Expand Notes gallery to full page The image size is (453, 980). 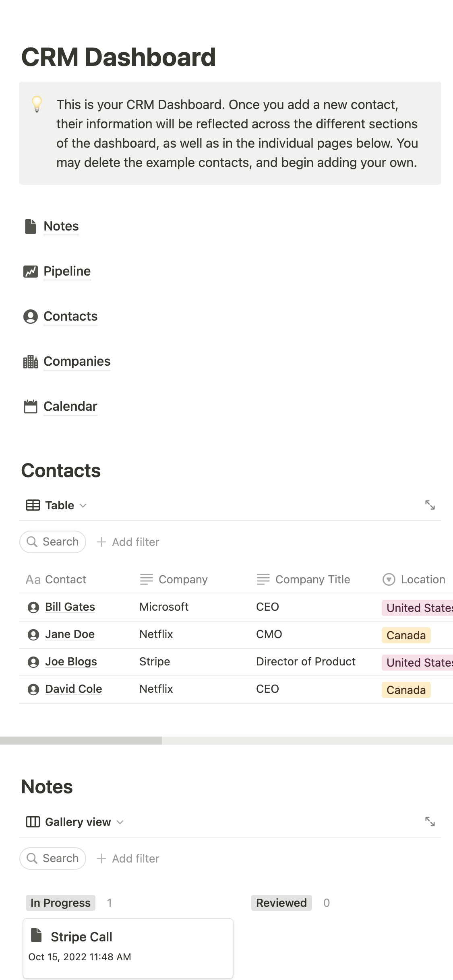point(430,821)
